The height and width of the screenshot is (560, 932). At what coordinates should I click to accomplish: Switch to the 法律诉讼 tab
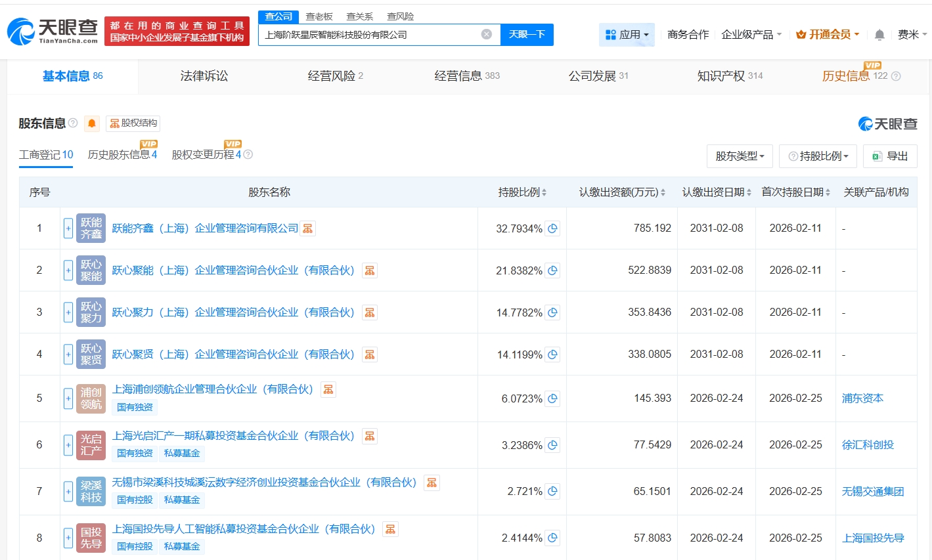click(x=204, y=75)
